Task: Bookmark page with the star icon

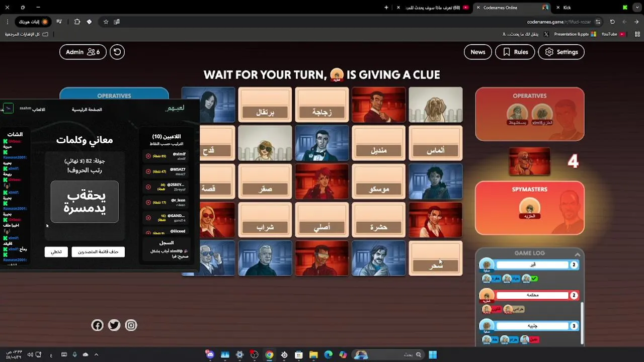Action: [x=106, y=22]
